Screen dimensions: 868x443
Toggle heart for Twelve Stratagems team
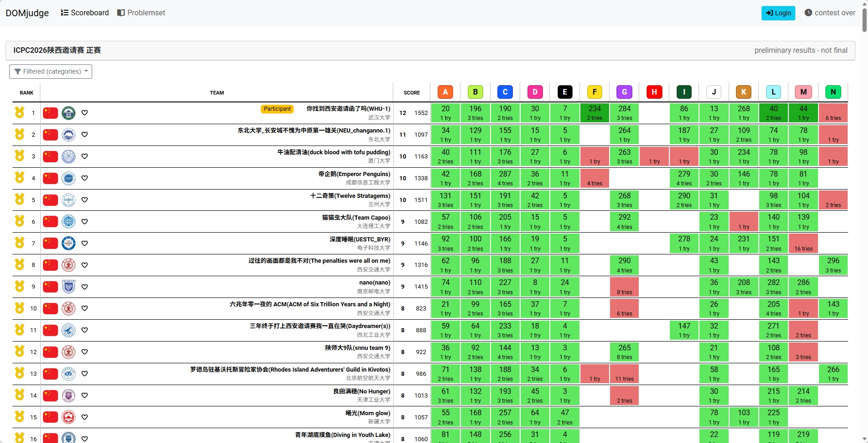[84, 200]
